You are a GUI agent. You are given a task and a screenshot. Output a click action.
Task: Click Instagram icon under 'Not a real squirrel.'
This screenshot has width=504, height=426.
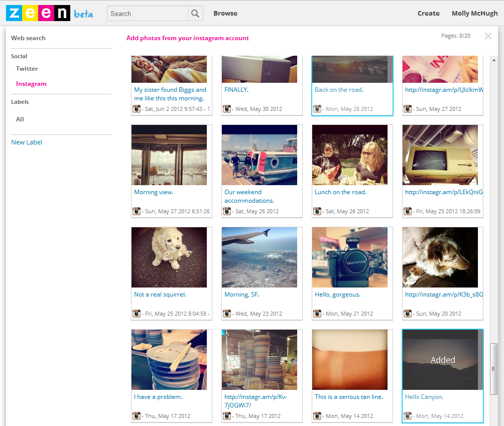[137, 313]
